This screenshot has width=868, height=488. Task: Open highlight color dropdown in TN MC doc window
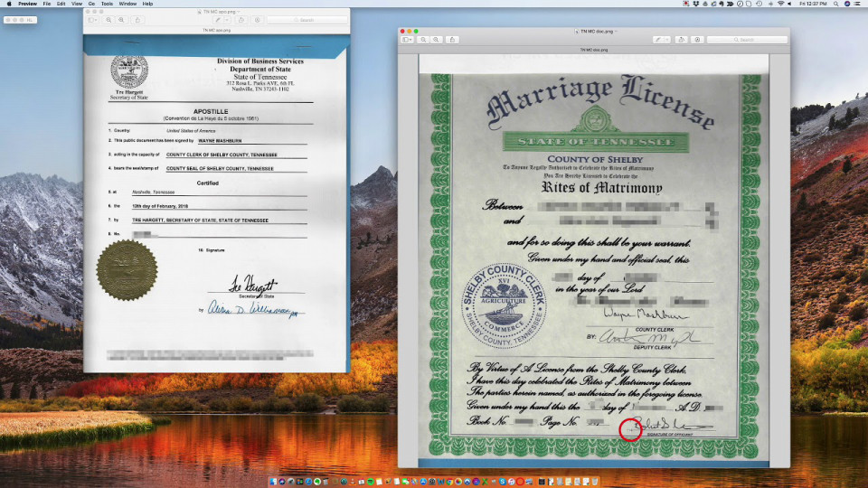click(667, 40)
